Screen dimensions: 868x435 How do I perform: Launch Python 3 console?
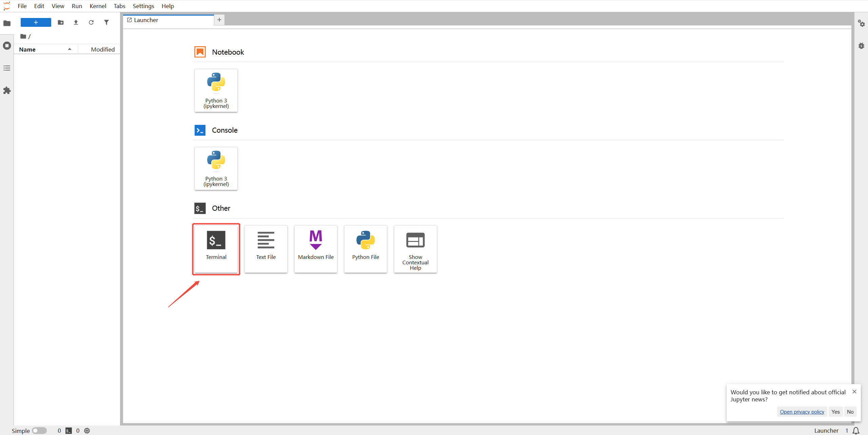coord(216,169)
